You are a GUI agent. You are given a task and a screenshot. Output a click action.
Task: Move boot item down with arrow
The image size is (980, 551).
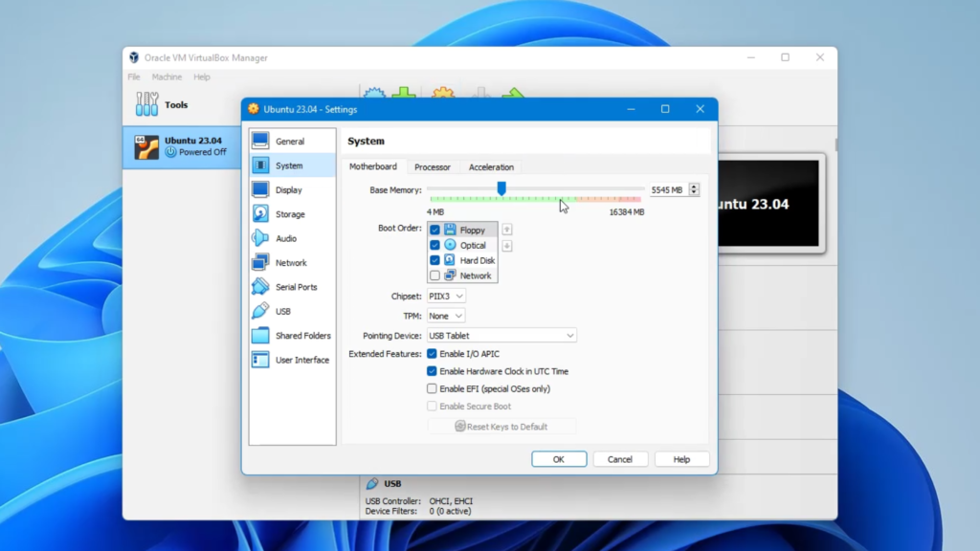point(507,246)
